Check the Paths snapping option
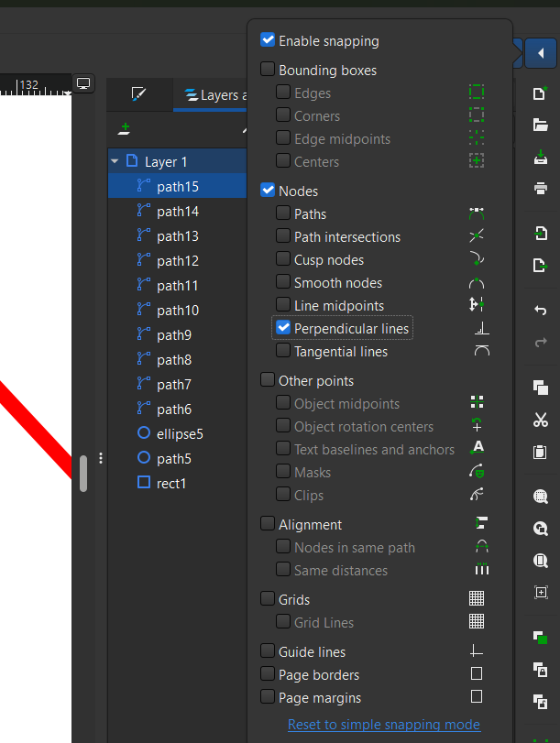Screen dimensions: 560x743 283,213
